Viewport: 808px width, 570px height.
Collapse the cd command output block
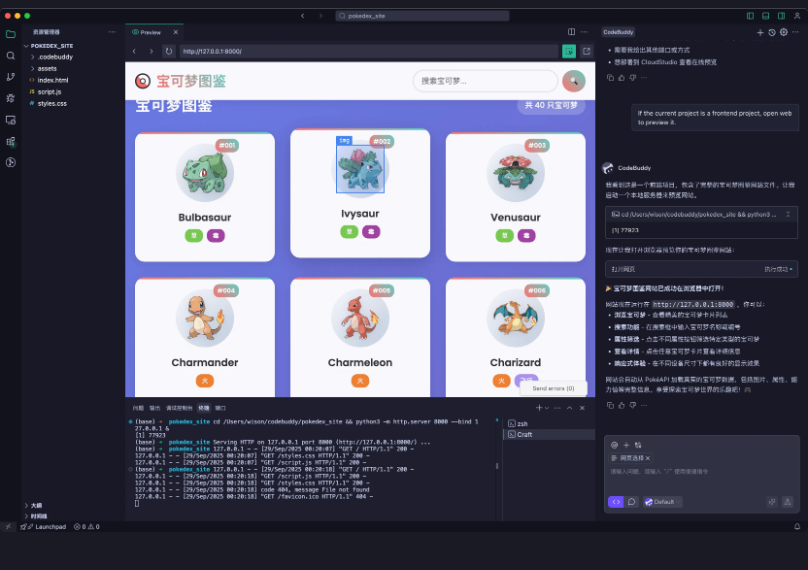[x=788, y=214]
